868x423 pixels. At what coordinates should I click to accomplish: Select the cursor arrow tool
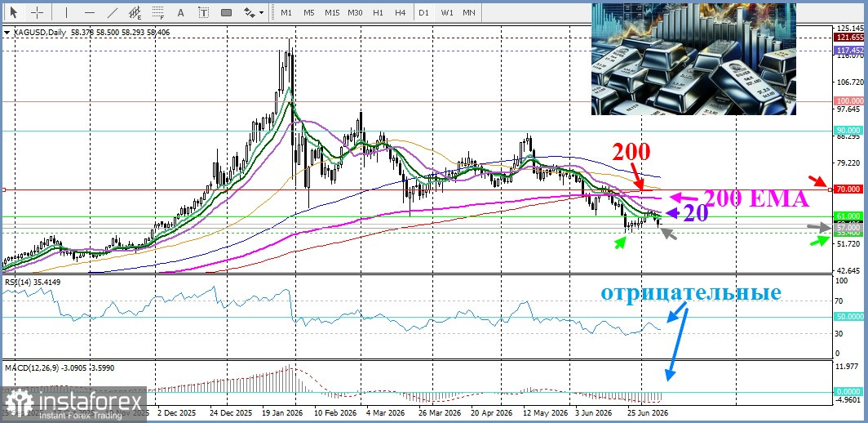14,12
